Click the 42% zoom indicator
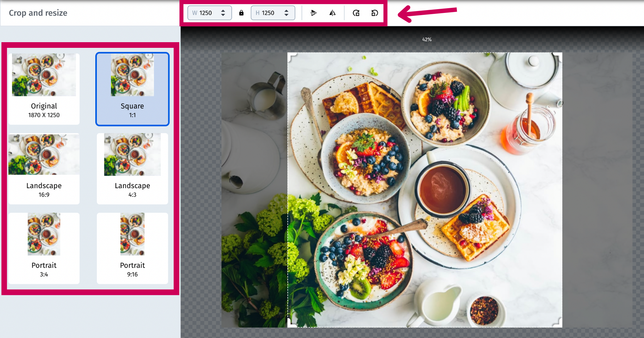 (x=427, y=39)
